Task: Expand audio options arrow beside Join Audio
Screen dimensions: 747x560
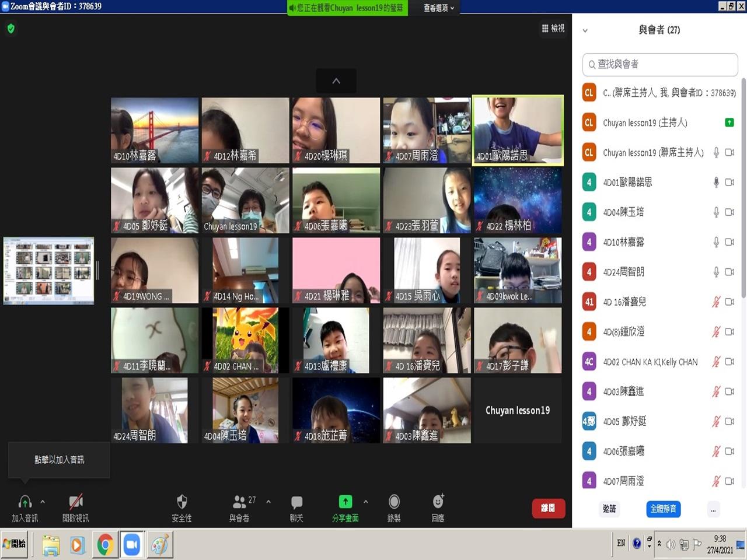Action: click(43, 501)
